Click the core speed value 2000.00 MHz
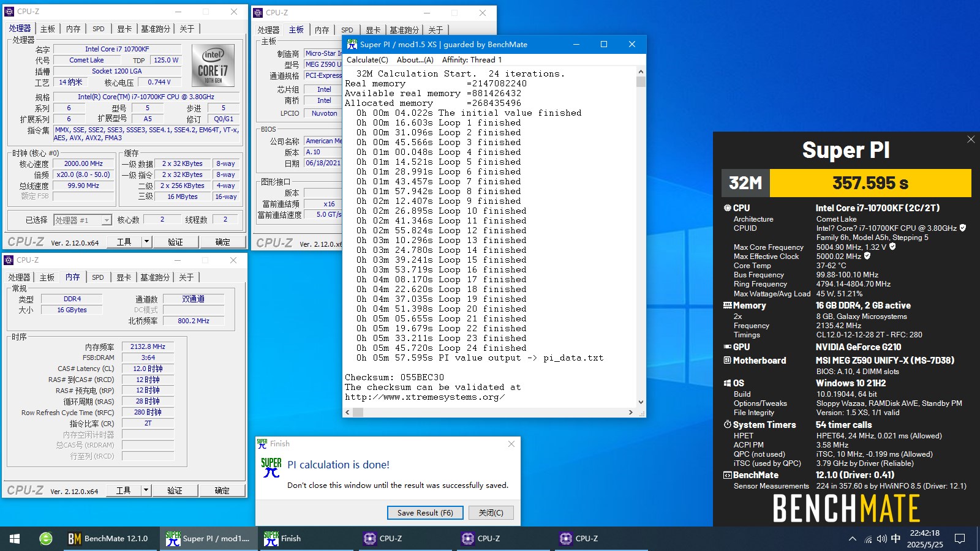 pyautogui.click(x=83, y=163)
